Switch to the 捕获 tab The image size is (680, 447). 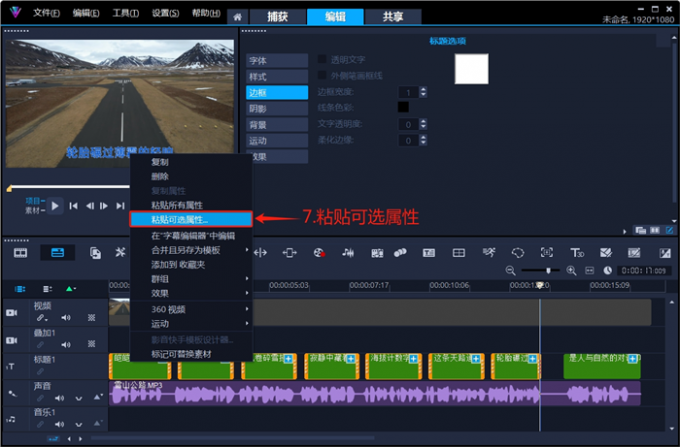coord(278,16)
